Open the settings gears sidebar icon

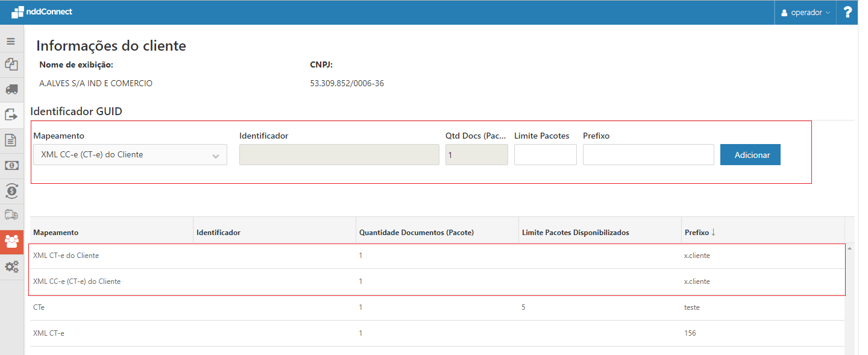click(x=11, y=266)
